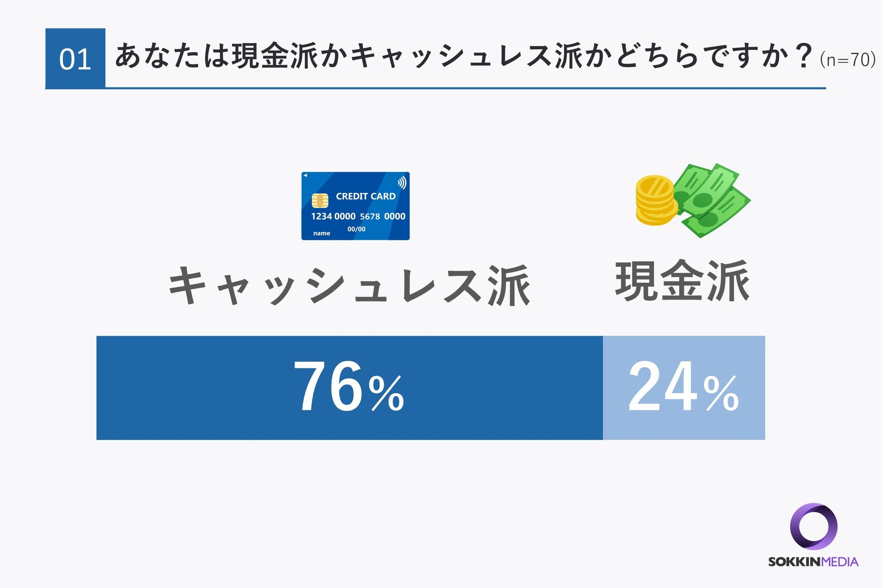Click the blue underline below the title
The width and height of the screenshot is (882, 588).
[436, 88]
